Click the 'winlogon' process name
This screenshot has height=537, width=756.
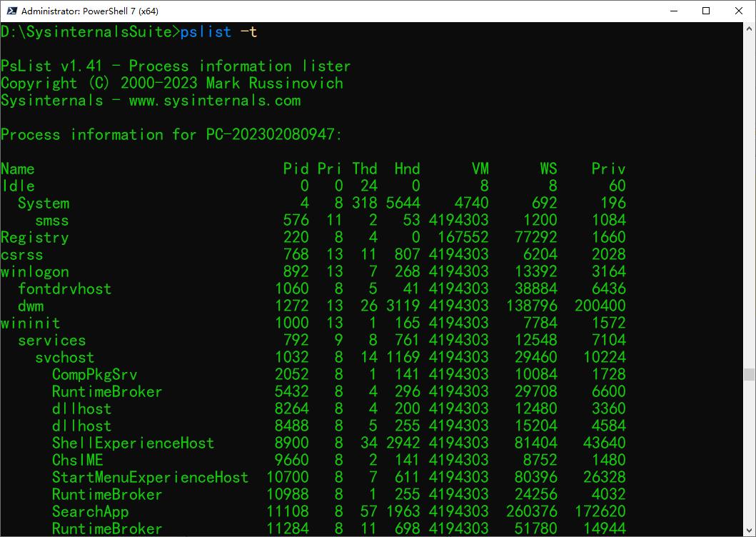pyautogui.click(x=35, y=271)
